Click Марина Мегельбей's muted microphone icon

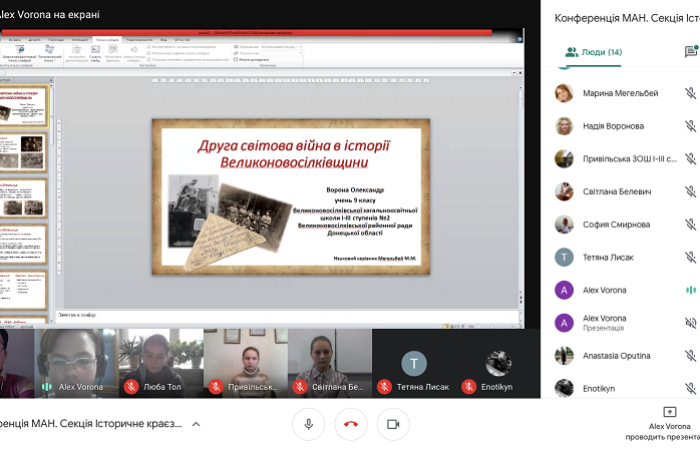click(690, 93)
